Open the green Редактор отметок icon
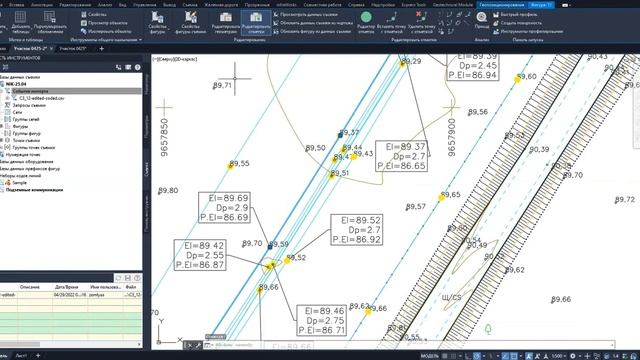 point(366,17)
